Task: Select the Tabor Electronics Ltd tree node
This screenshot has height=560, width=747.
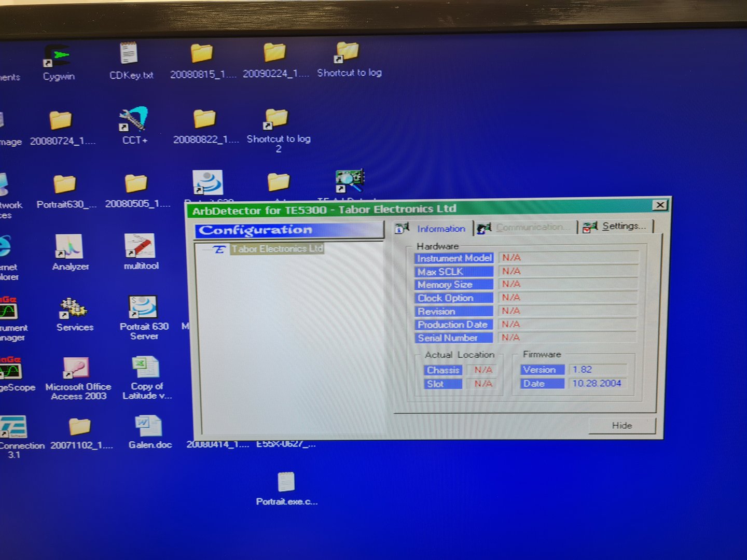Action: (x=278, y=249)
